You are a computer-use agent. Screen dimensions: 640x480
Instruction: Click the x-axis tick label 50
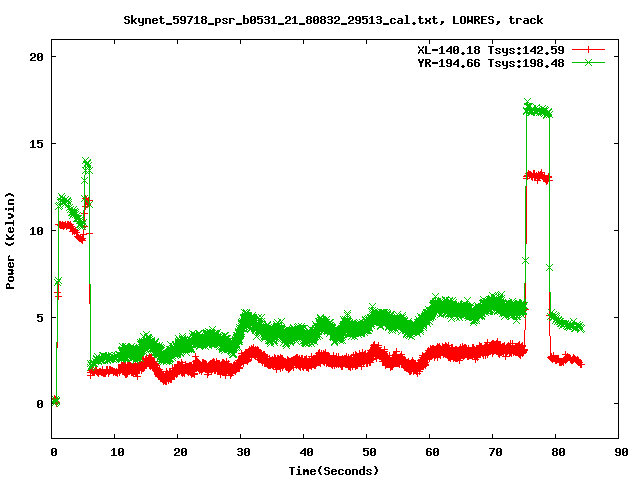(x=369, y=452)
